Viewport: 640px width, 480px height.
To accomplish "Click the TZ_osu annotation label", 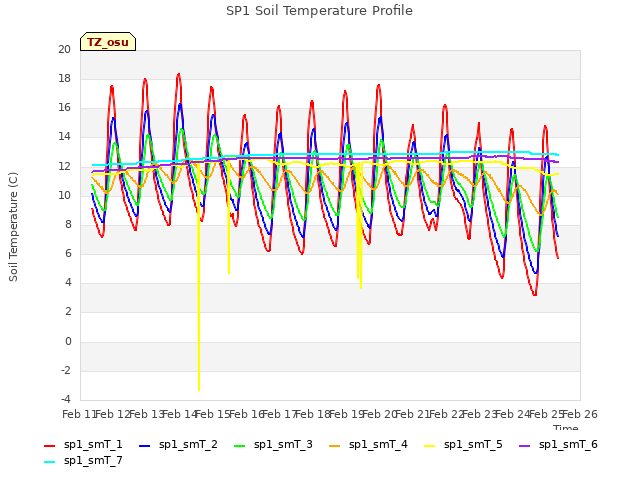I will [108, 42].
